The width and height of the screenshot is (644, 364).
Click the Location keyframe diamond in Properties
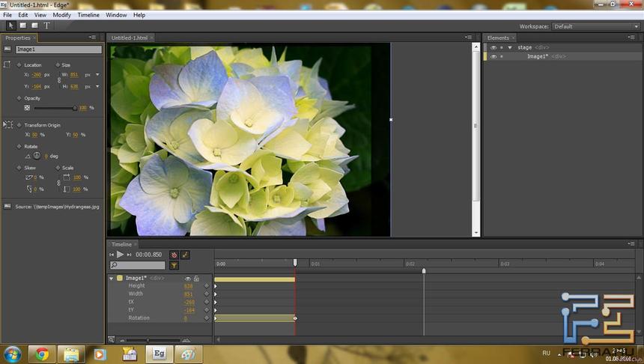[19, 65]
